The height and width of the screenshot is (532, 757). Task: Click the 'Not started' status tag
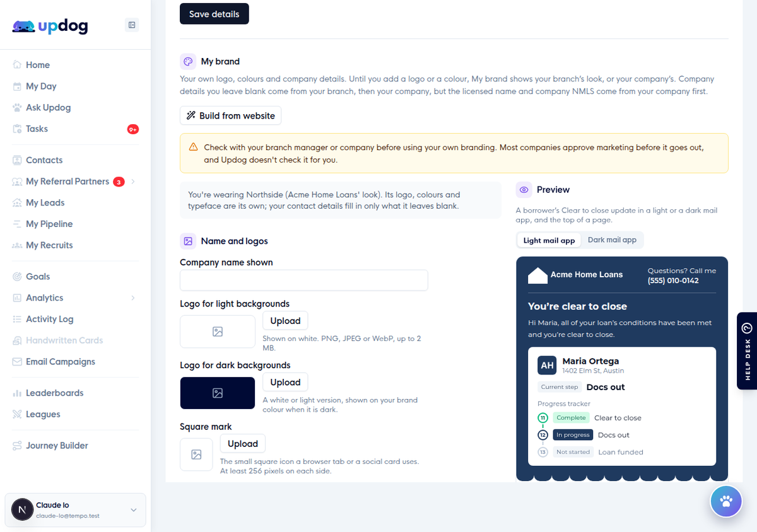pos(573,452)
